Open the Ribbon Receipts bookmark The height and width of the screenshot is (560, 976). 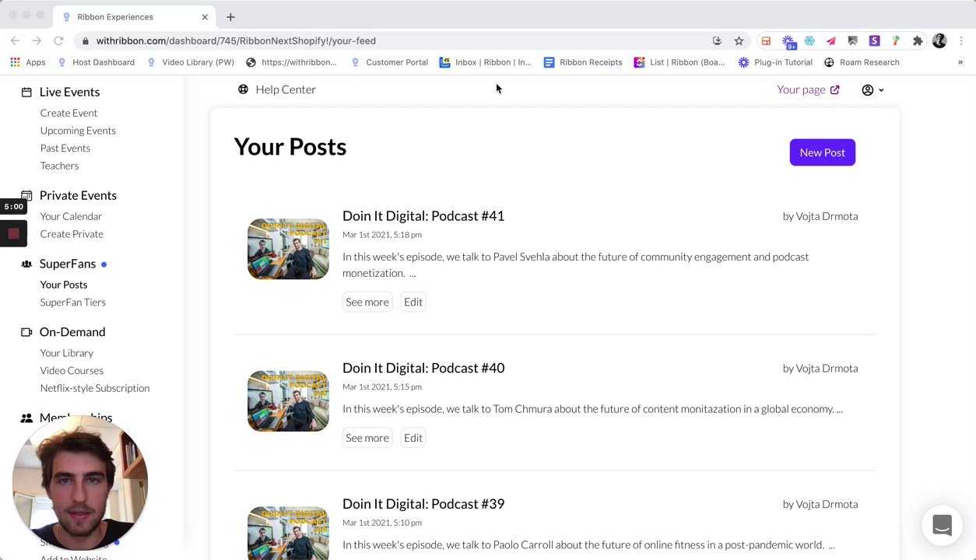click(x=583, y=62)
